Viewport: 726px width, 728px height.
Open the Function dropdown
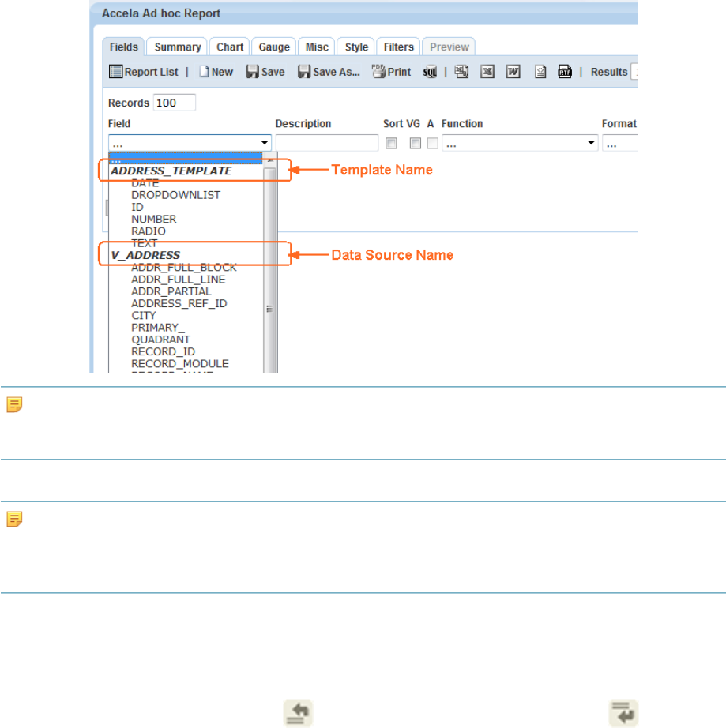point(520,143)
